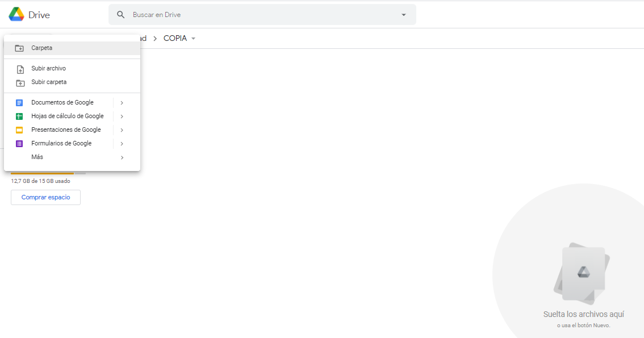Expand Documentos de Google submenu arrow
The width and height of the screenshot is (644, 338).
click(x=122, y=103)
